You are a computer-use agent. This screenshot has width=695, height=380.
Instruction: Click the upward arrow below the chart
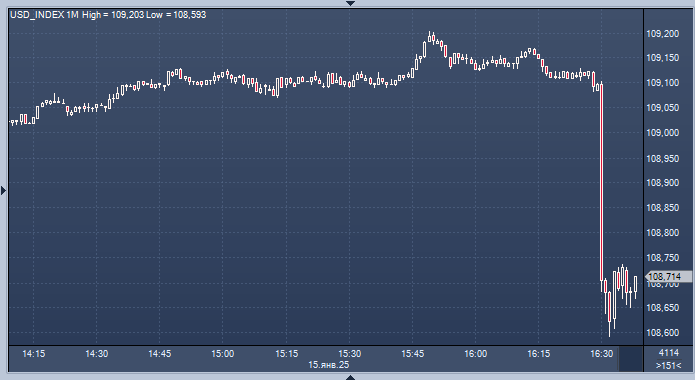pyautogui.click(x=351, y=377)
